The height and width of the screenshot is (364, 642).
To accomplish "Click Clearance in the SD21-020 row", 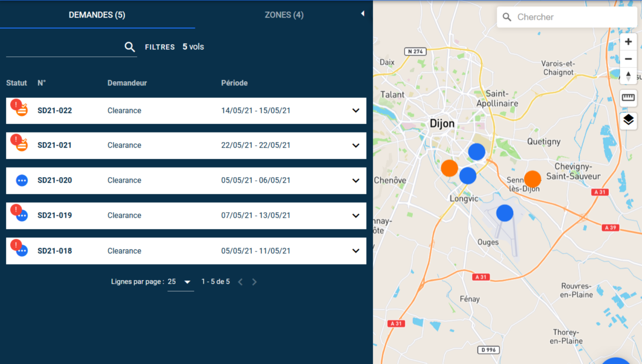I will (124, 181).
